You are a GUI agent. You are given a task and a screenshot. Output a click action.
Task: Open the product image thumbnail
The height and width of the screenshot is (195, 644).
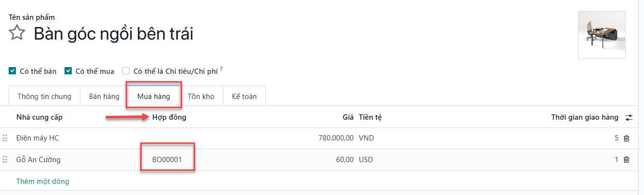(602, 35)
